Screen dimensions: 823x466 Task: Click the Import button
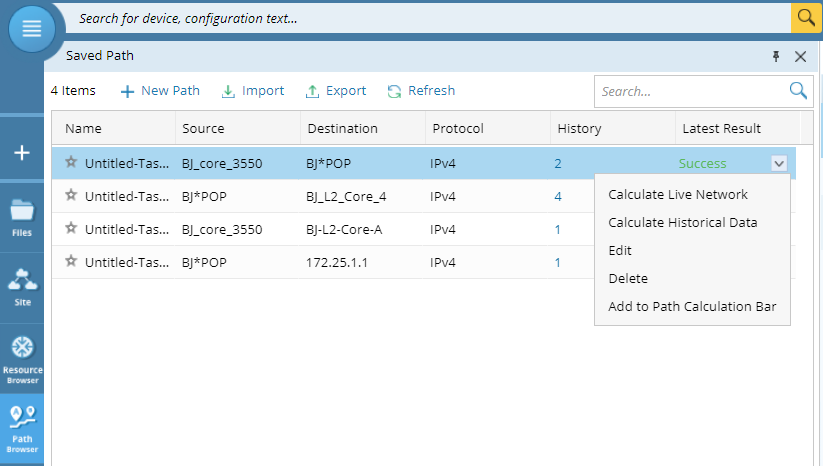(x=252, y=91)
